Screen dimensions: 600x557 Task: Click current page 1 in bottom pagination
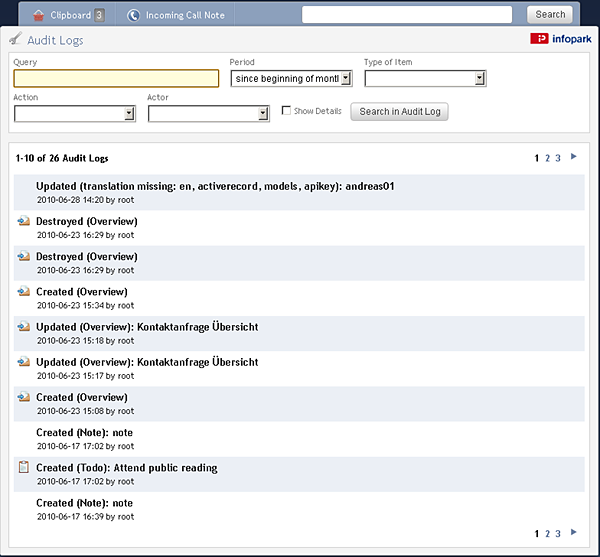[537, 534]
